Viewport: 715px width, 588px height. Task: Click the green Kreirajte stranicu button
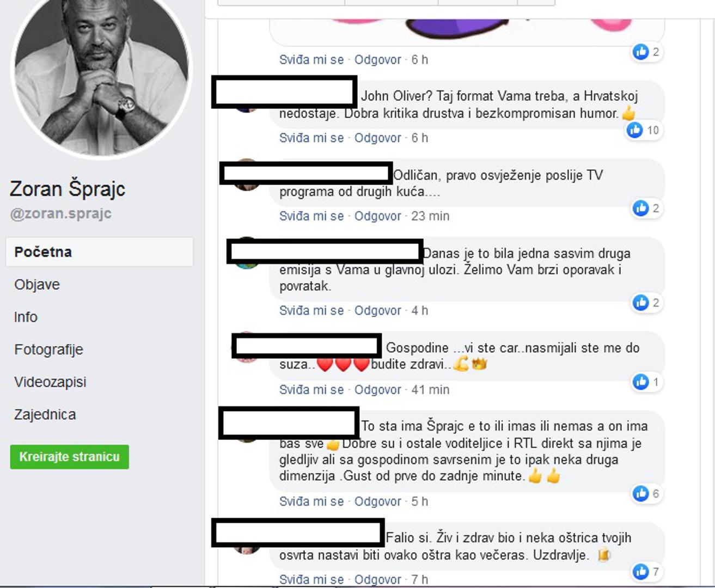(x=69, y=457)
